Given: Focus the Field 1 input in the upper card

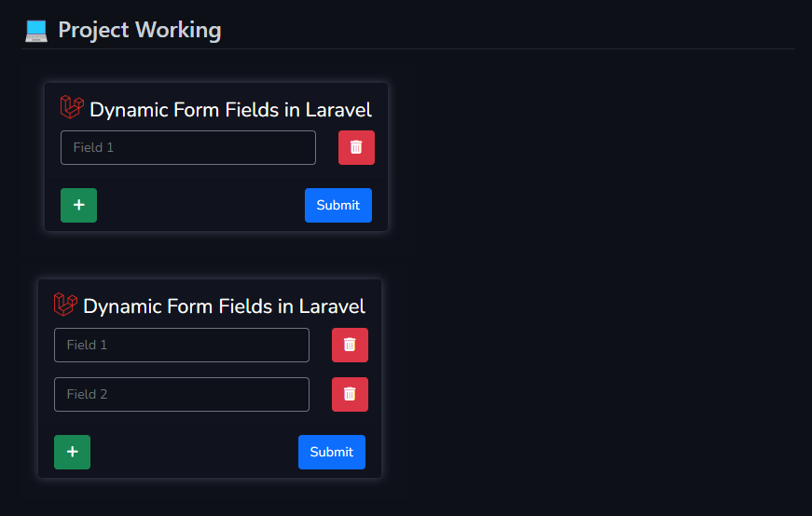Looking at the screenshot, I should (188, 147).
